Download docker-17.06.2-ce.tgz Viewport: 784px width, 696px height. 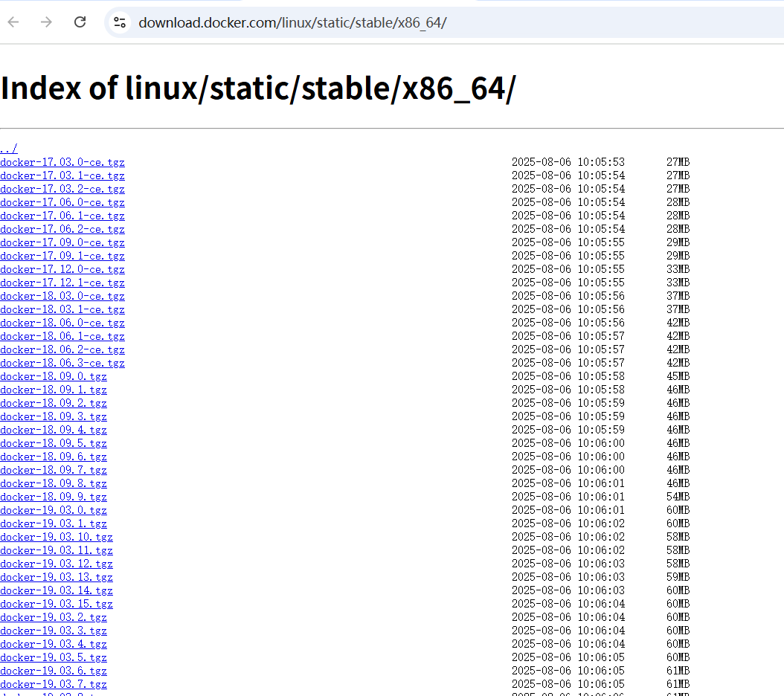pyautogui.click(x=62, y=229)
